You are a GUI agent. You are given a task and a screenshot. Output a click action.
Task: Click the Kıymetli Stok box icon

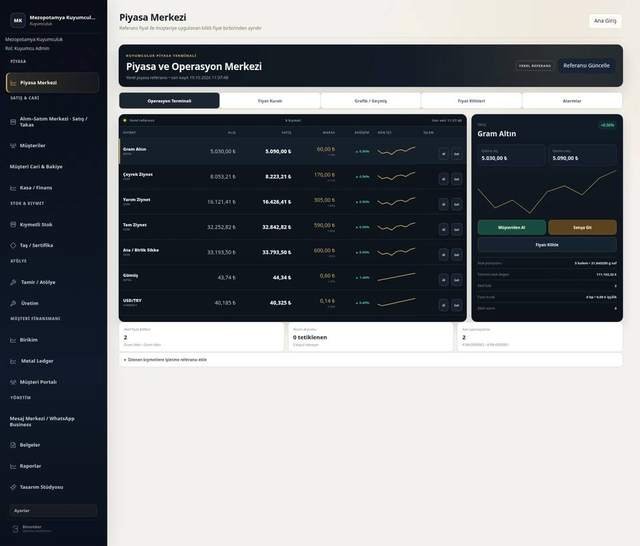click(x=13, y=224)
